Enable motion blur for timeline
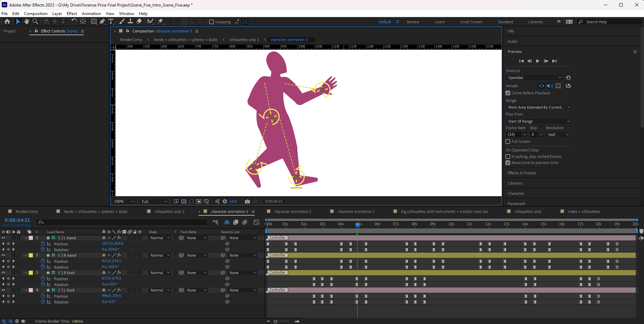This screenshot has width=644, height=324. tap(245, 222)
